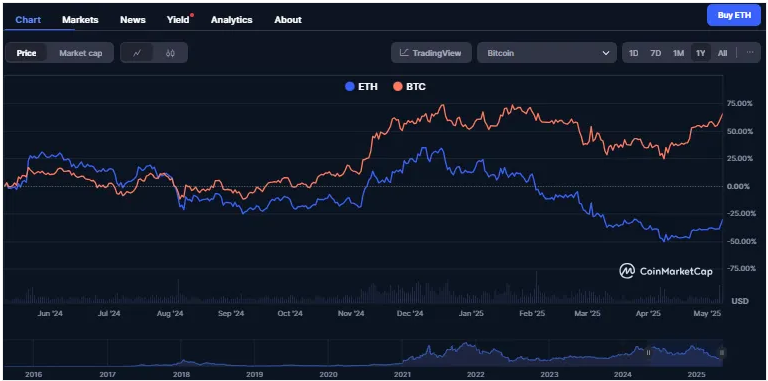Click the TradingView chart icon button

(431, 53)
